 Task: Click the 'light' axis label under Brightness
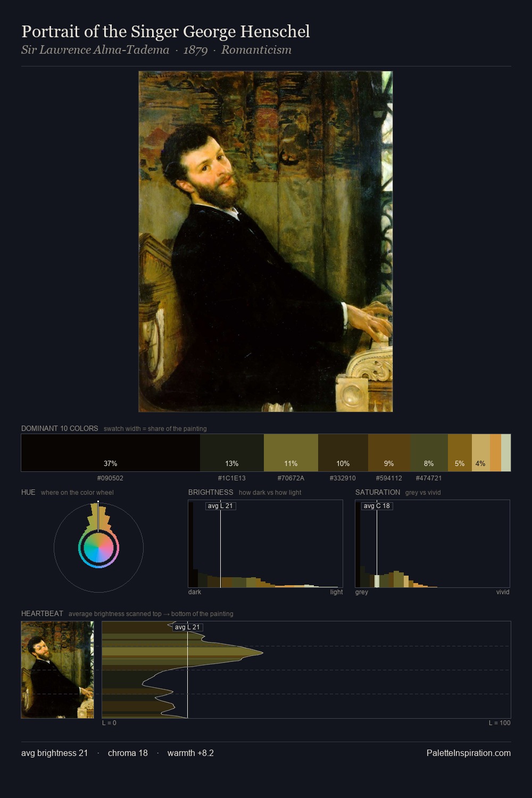pyautogui.click(x=336, y=592)
